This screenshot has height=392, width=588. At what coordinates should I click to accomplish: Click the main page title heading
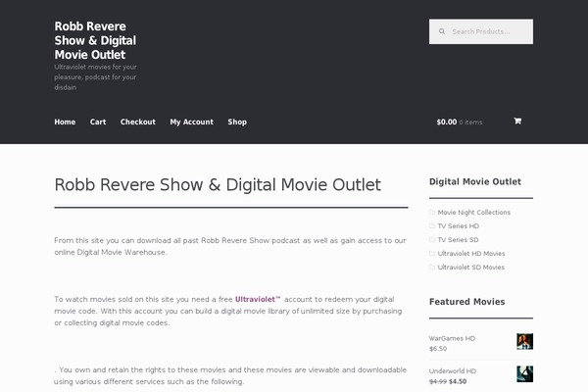[x=218, y=185]
